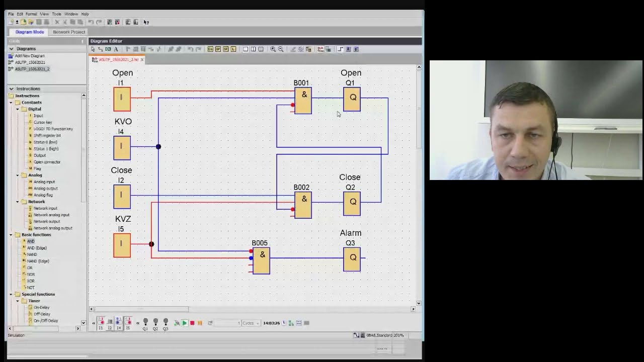Collapse the Constants tree folder
The height and width of the screenshot is (362, 644).
(11, 103)
